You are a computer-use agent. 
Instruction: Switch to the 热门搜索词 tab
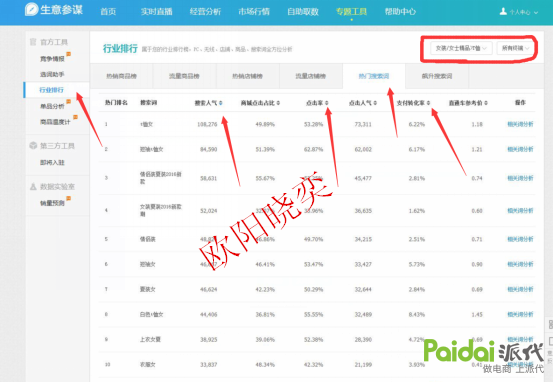point(374,76)
